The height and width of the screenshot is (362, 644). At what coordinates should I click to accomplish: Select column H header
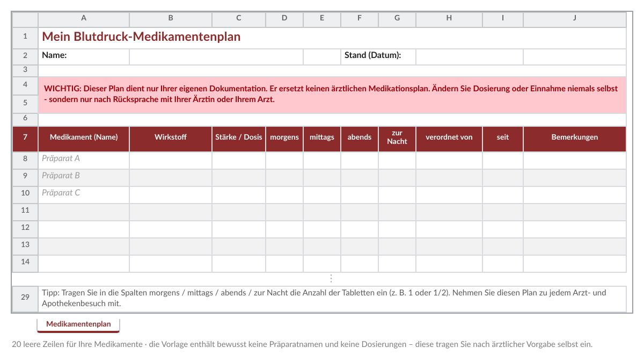pyautogui.click(x=449, y=18)
